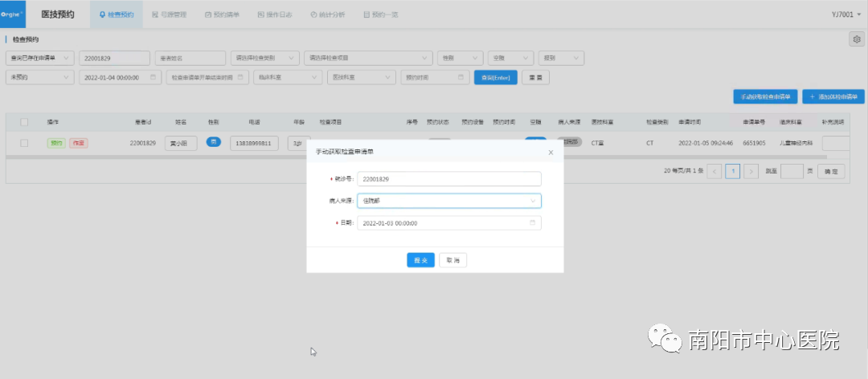Click the previous page arrow in pagination
The width and height of the screenshot is (868, 379).
714,171
